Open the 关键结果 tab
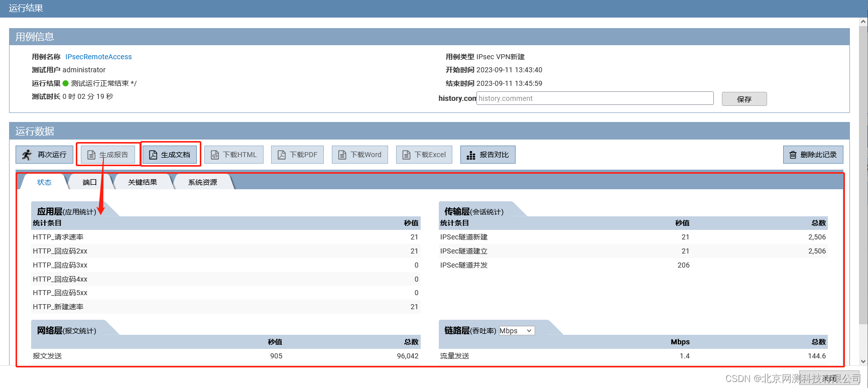 click(143, 182)
